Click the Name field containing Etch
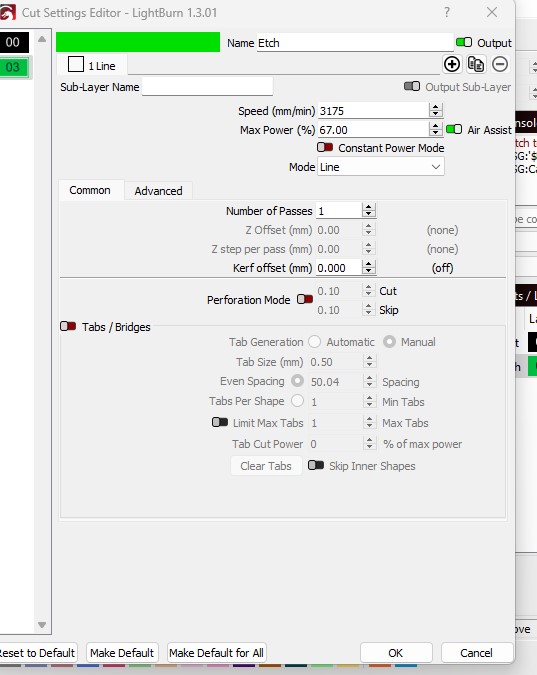537x675 pixels. coord(355,43)
